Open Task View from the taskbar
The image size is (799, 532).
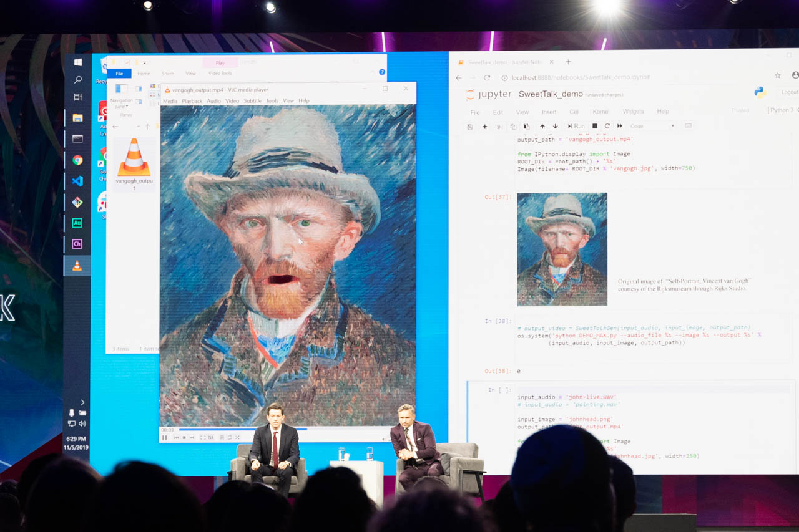77,97
